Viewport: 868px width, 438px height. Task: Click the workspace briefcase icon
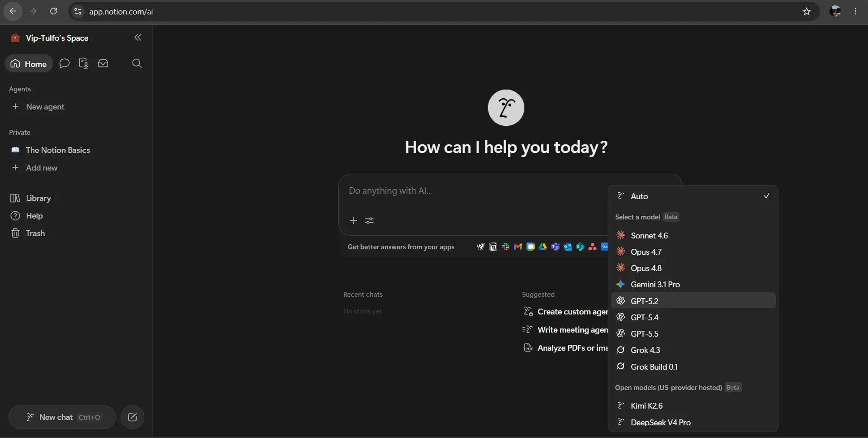tap(15, 38)
